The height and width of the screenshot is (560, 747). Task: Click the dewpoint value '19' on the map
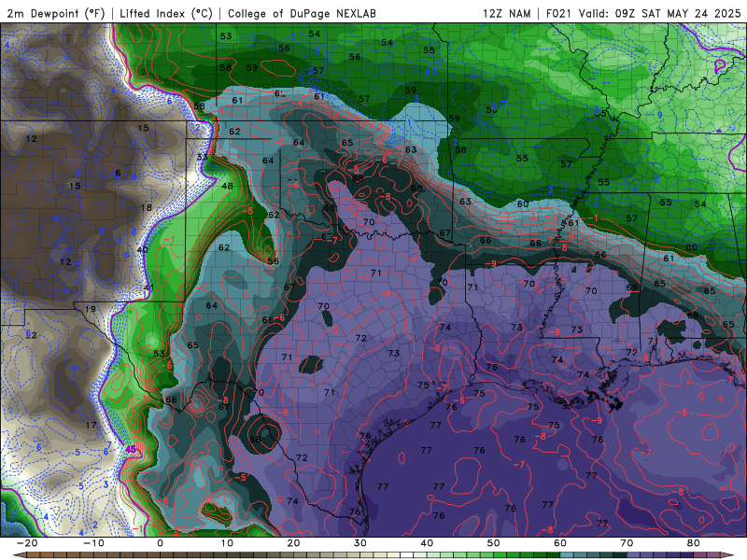(x=90, y=309)
